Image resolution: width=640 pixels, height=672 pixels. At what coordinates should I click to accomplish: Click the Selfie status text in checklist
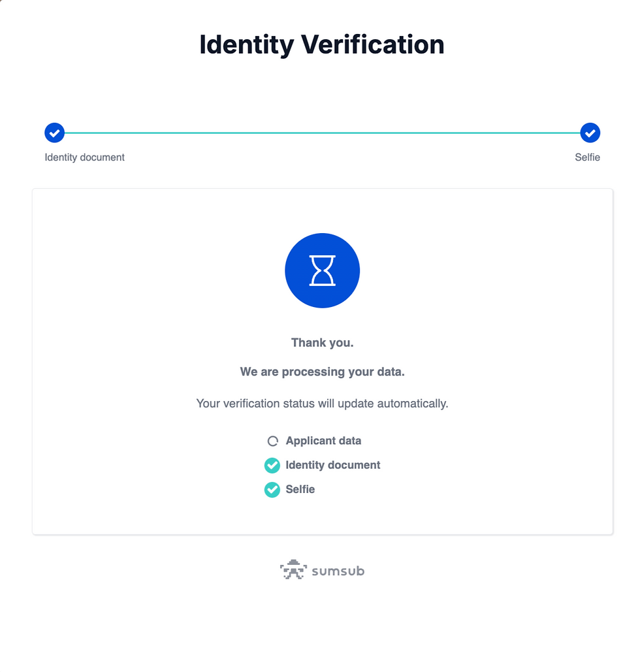coord(300,489)
